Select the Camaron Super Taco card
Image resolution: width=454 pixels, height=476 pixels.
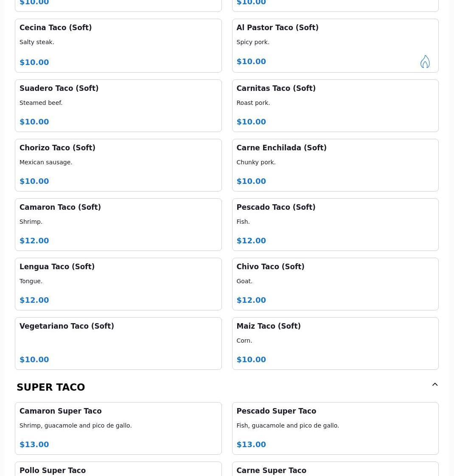pos(118,428)
